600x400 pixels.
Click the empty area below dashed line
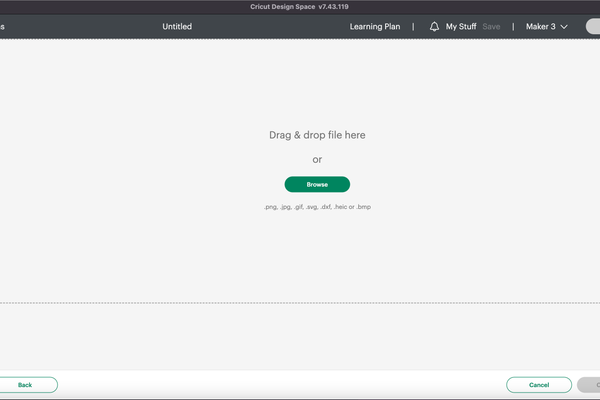[x=300, y=335]
